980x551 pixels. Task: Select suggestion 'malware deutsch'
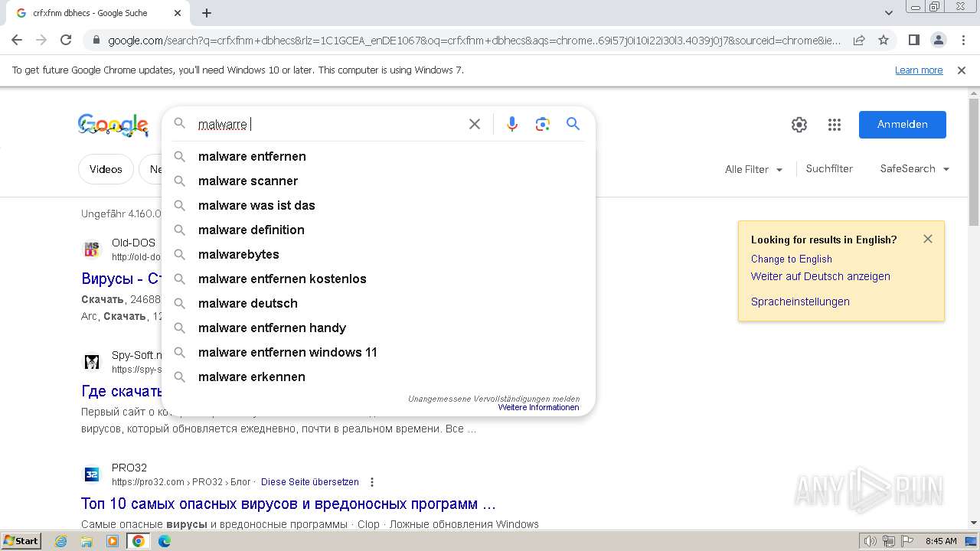tap(378, 303)
